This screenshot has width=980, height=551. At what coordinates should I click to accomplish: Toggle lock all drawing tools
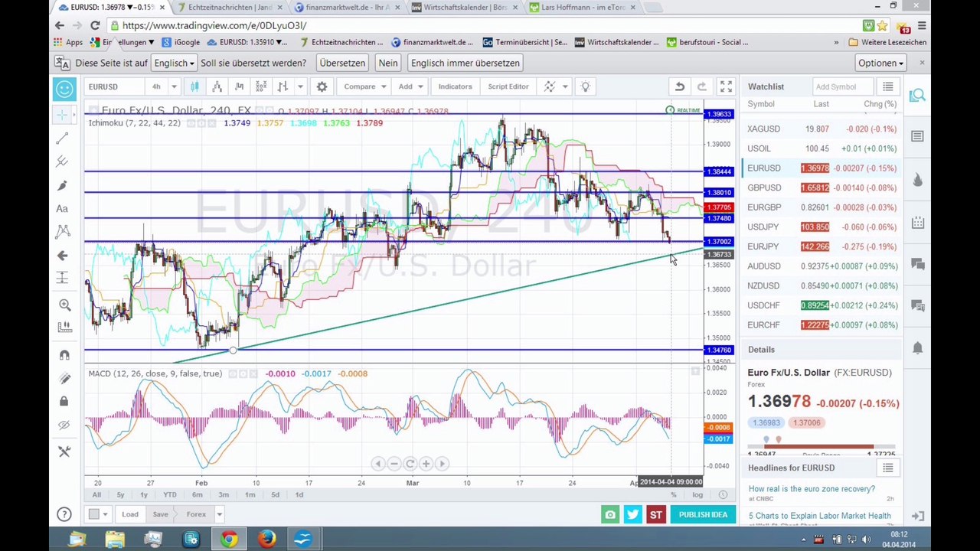point(64,401)
